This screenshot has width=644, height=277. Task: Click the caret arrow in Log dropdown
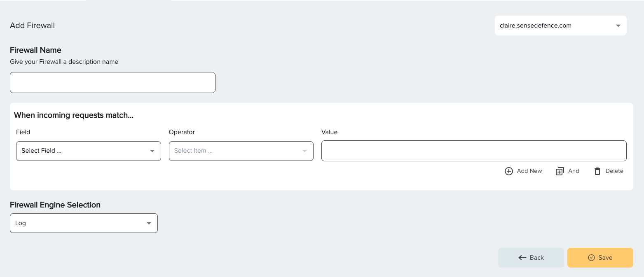click(149, 223)
